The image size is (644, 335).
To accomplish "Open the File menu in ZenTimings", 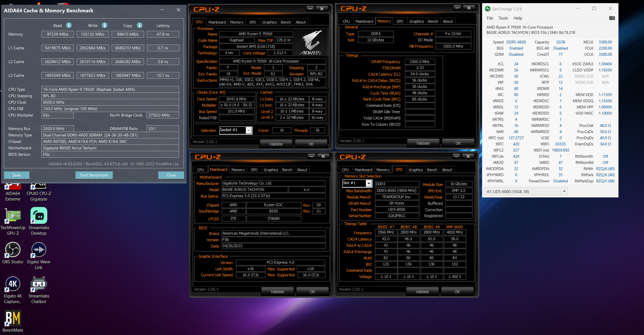I will coord(490,18).
